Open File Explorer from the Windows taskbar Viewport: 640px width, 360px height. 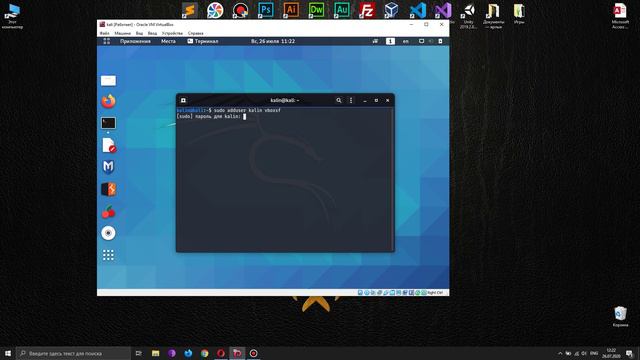156,353
